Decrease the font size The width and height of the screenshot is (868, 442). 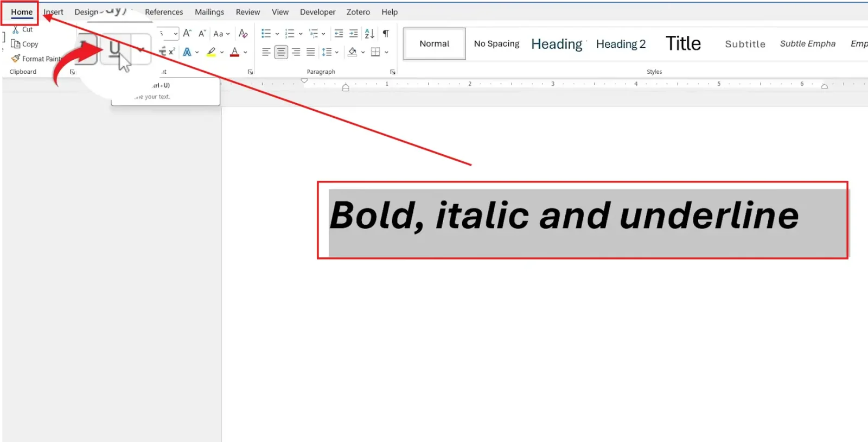[x=202, y=34]
